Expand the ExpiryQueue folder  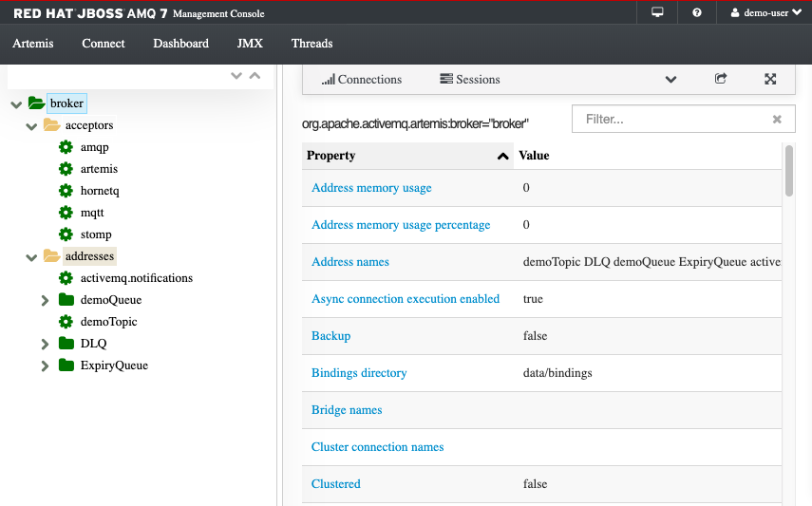pyautogui.click(x=45, y=366)
